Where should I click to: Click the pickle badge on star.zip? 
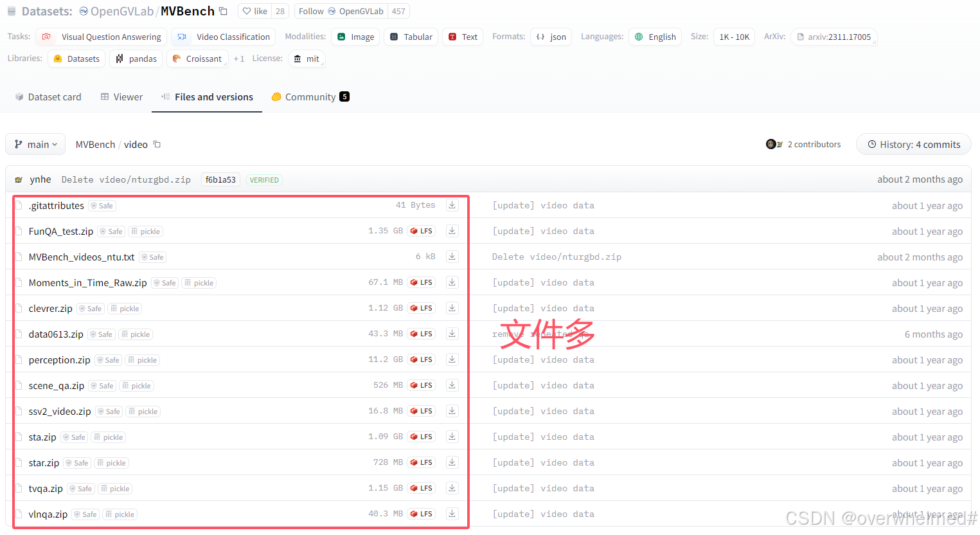point(112,463)
